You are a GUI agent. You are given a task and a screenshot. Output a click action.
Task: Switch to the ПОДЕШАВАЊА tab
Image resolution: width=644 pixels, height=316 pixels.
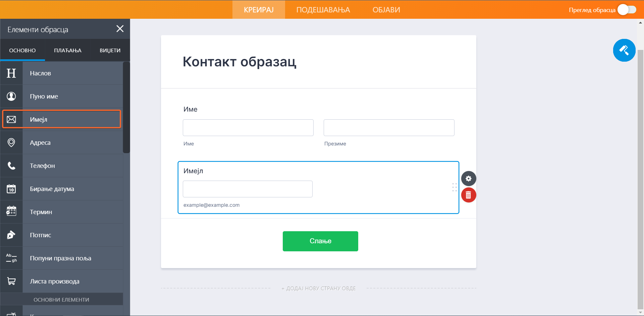322,10
